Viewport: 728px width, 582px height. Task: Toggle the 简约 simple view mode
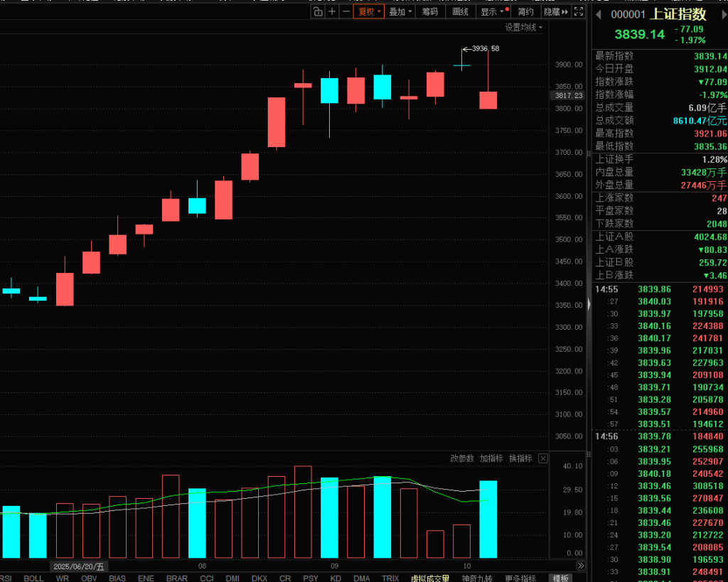click(525, 11)
